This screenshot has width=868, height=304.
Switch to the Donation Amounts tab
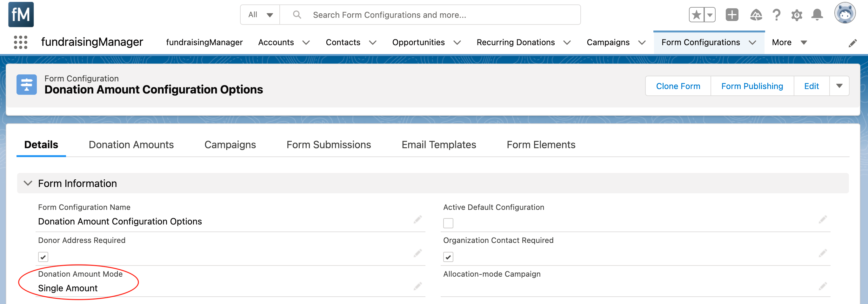coord(131,145)
